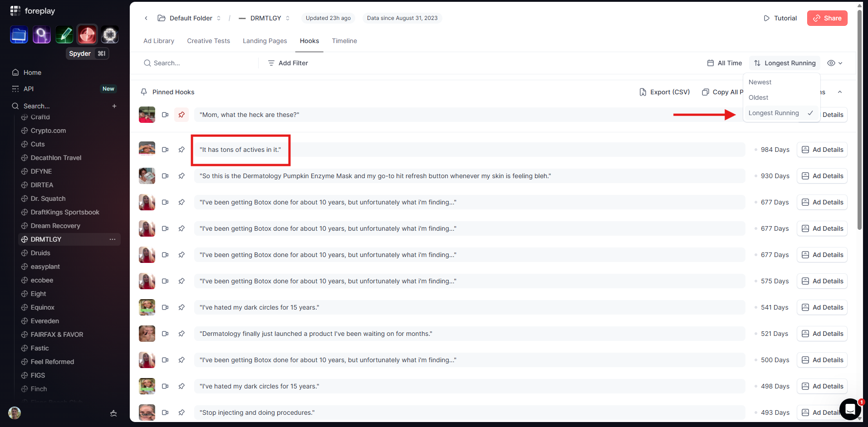Select DraftKings Sportsbook in sidebar

65,212
